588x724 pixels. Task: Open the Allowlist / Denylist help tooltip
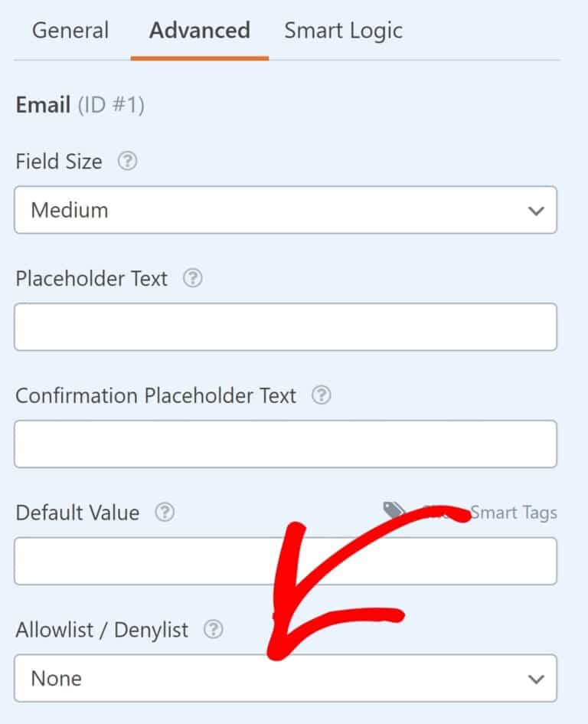click(214, 630)
